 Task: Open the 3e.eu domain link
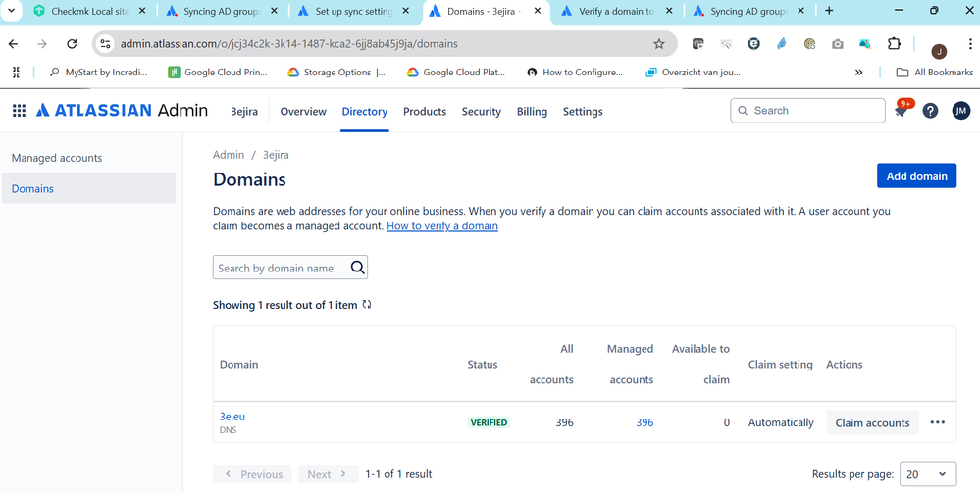(232, 417)
